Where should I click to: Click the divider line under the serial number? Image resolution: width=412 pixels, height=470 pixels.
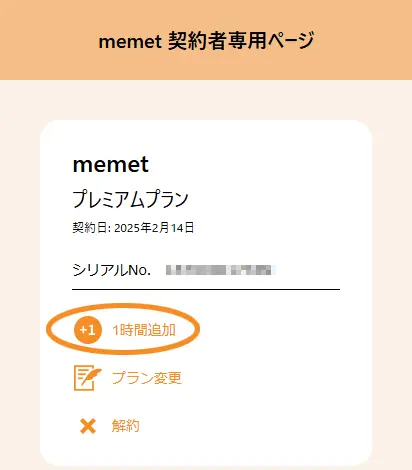click(206, 289)
